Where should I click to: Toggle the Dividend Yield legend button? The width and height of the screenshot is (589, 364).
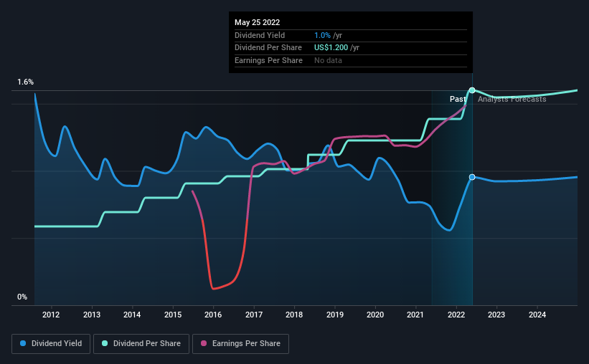point(51,344)
